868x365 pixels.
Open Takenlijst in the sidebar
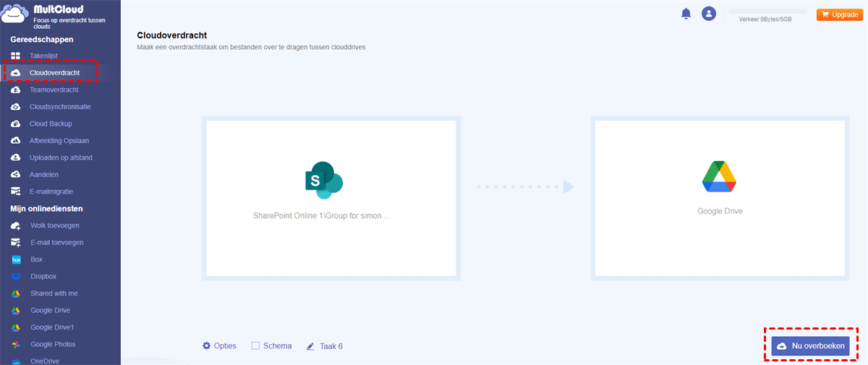point(43,56)
